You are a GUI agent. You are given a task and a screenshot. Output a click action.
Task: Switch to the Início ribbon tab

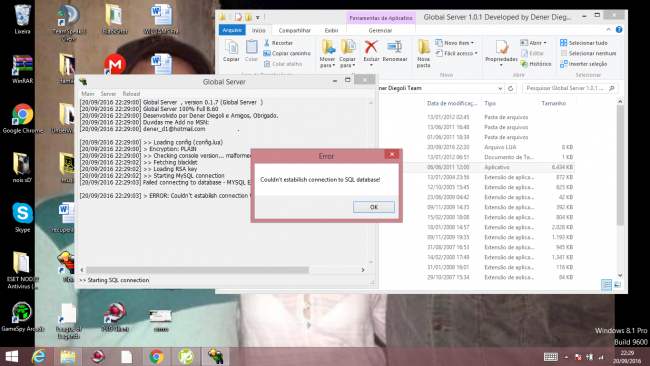point(259,30)
